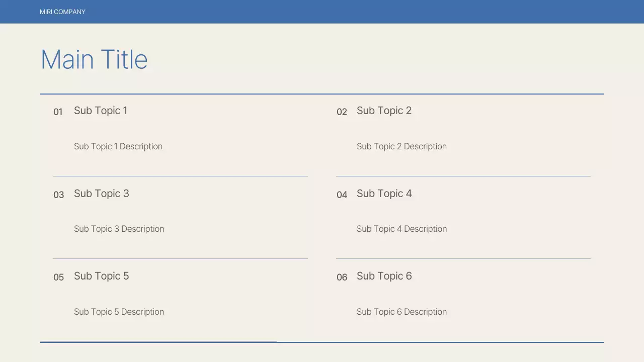Click the number 06 label

pyautogui.click(x=342, y=277)
